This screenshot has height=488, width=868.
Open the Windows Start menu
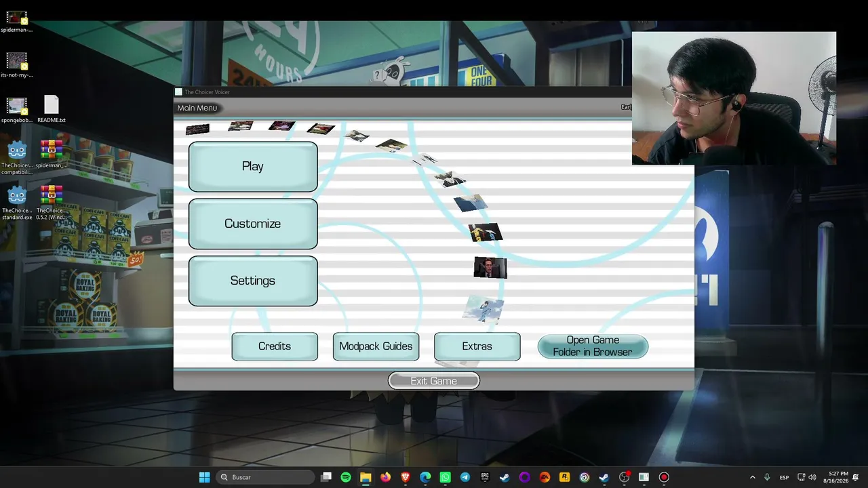click(x=204, y=477)
